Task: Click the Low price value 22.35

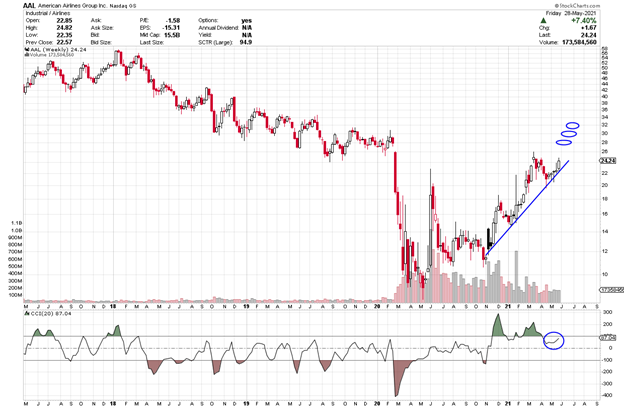Action: [x=64, y=35]
